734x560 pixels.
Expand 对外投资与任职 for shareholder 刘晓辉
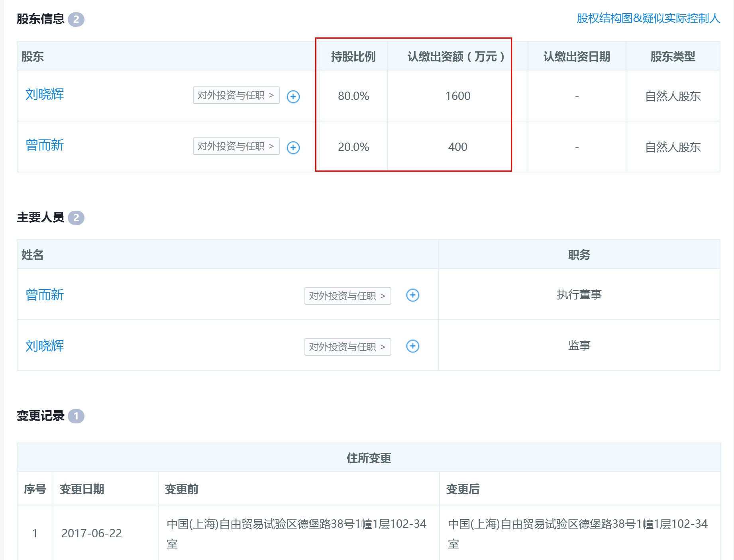pos(236,96)
